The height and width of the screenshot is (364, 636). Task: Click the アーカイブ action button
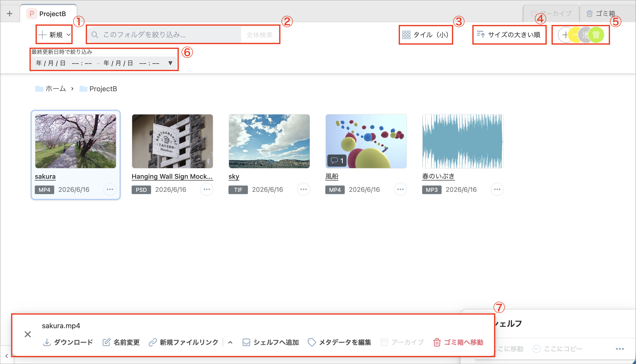[402, 342]
